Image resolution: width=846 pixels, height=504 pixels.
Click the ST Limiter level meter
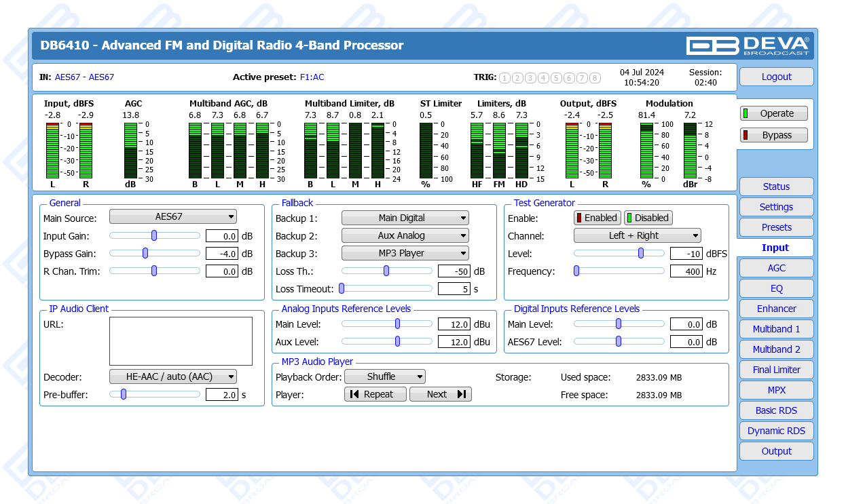pos(426,151)
